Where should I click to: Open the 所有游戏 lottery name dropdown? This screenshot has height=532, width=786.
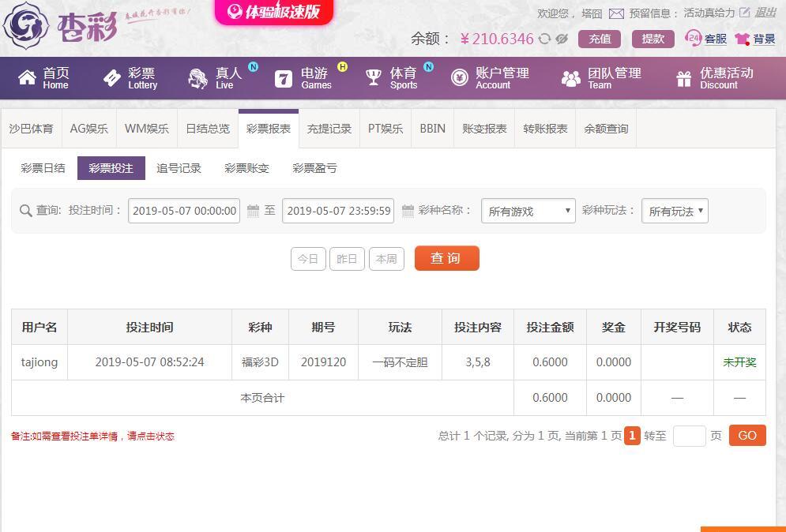(528, 211)
